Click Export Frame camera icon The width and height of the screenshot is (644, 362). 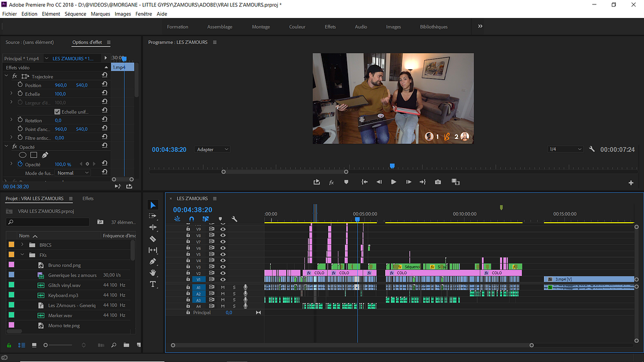[x=438, y=182]
